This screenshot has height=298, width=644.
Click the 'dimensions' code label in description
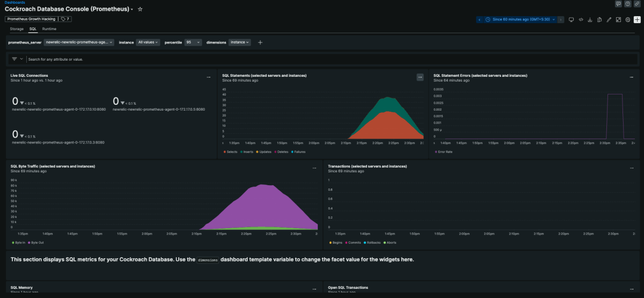(208, 260)
